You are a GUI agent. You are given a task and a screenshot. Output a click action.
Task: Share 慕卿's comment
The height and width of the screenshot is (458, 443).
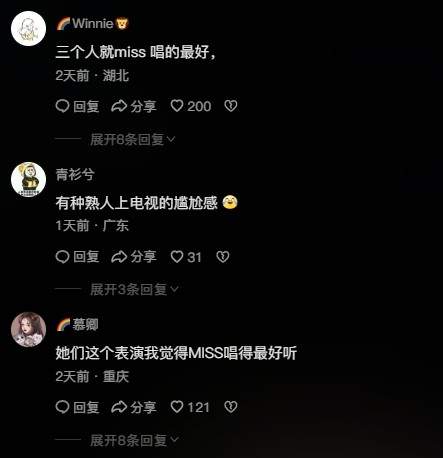pyautogui.click(x=133, y=407)
